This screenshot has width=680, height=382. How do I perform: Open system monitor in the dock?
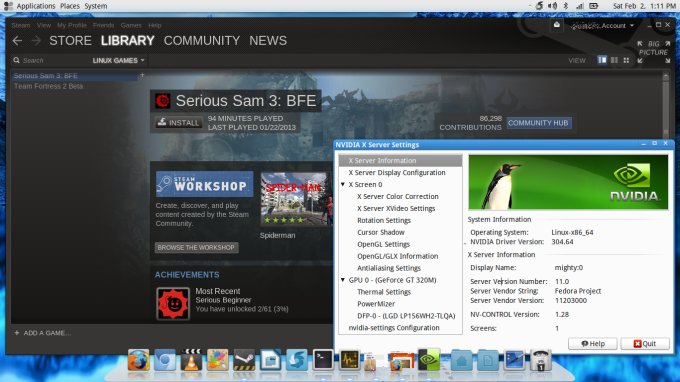tap(350, 359)
